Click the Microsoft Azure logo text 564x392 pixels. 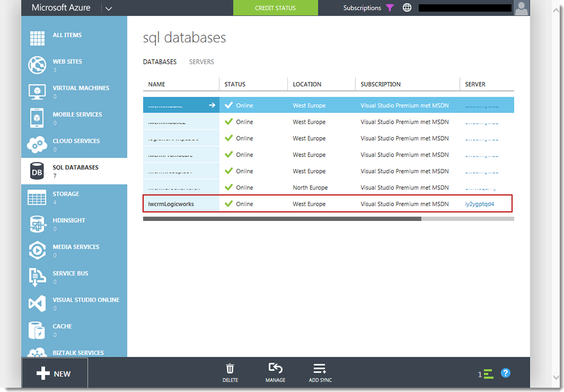tap(61, 8)
